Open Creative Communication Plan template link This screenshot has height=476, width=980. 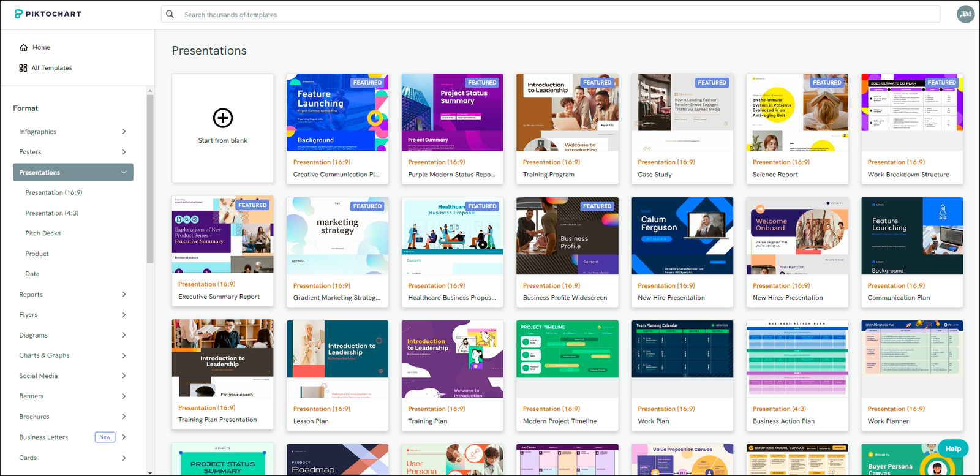click(x=336, y=175)
